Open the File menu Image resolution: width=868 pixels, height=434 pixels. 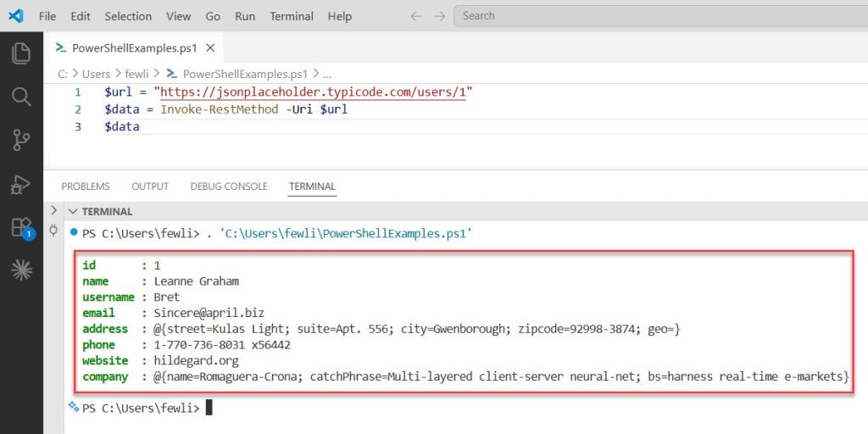pyautogui.click(x=47, y=17)
